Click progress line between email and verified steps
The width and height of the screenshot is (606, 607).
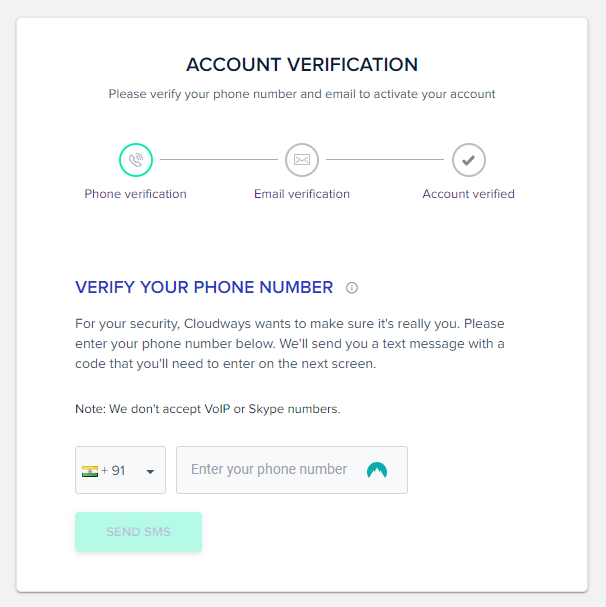385,159
